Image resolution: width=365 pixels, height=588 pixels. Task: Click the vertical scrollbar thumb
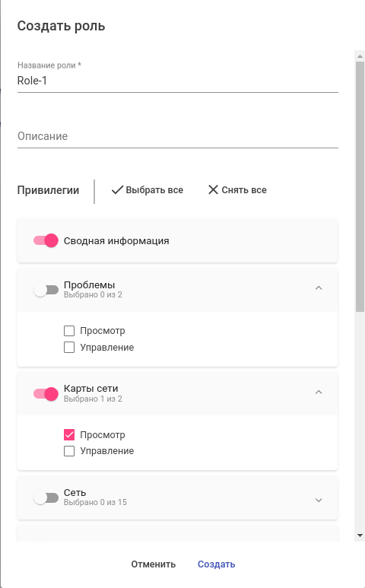(360, 187)
